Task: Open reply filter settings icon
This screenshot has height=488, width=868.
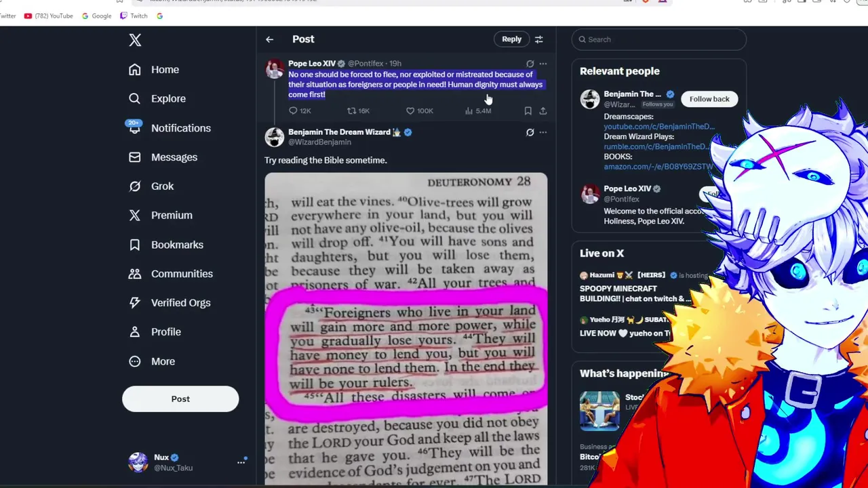Action: (538, 39)
